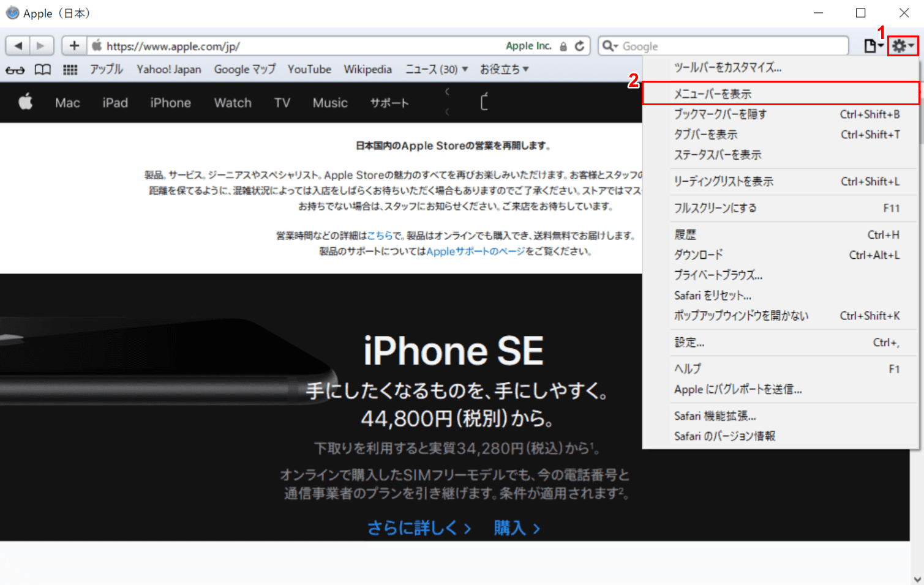Open 履歴 from the gear menu
The height and width of the screenshot is (585, 924).
point(781,234)
